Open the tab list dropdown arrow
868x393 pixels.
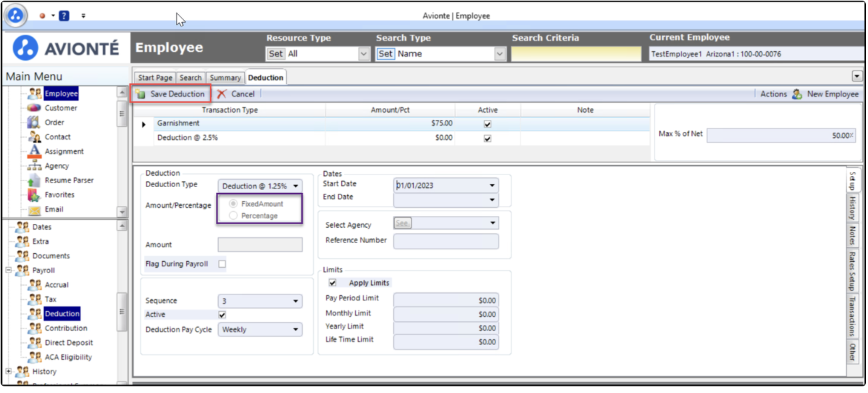tap(857, 77)
